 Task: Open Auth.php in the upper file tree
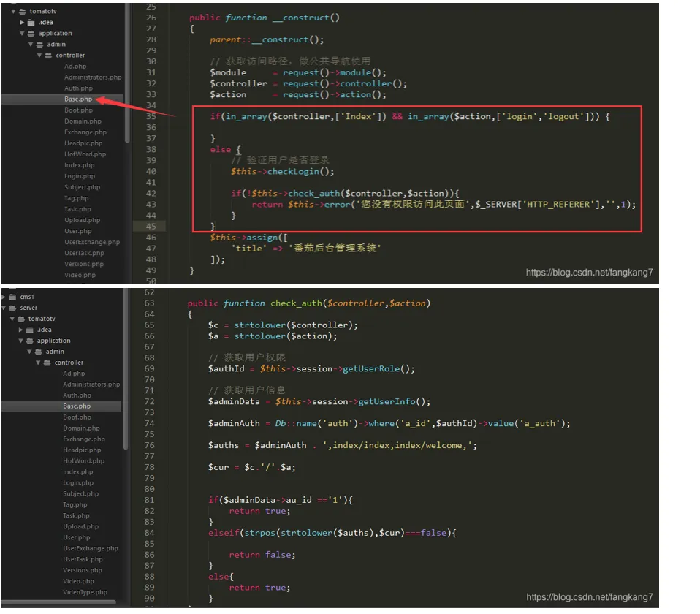pos(78,88)
